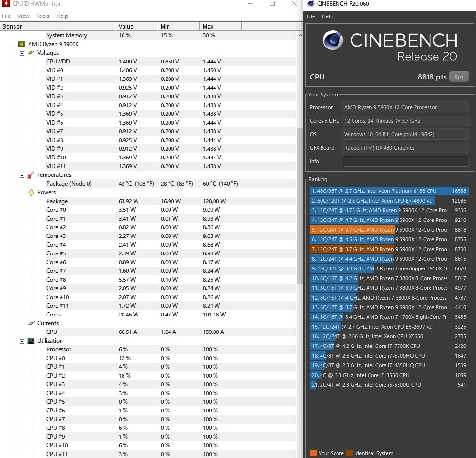The height and width of the screenshot is (458, 476).
Task: Click the Sensor column header
Action: (x=57, y=27)
